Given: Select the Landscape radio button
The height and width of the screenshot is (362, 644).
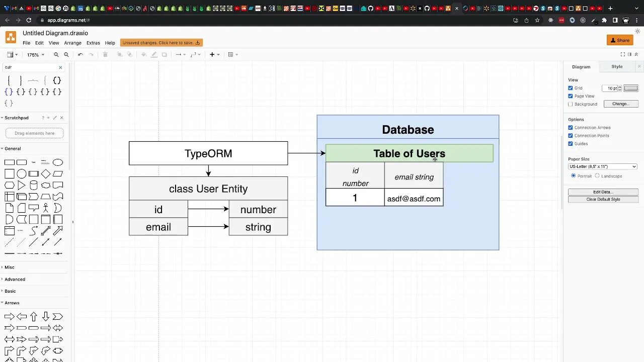Looking at the screenshot, I should [x=597, y=176].
